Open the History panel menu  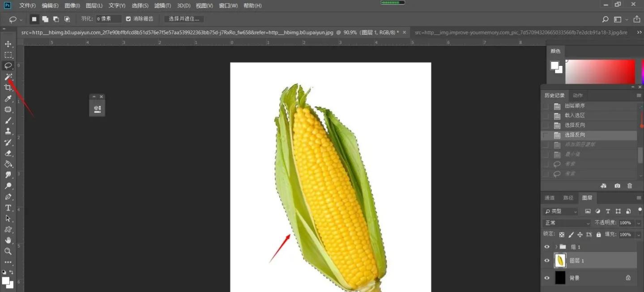639,95
